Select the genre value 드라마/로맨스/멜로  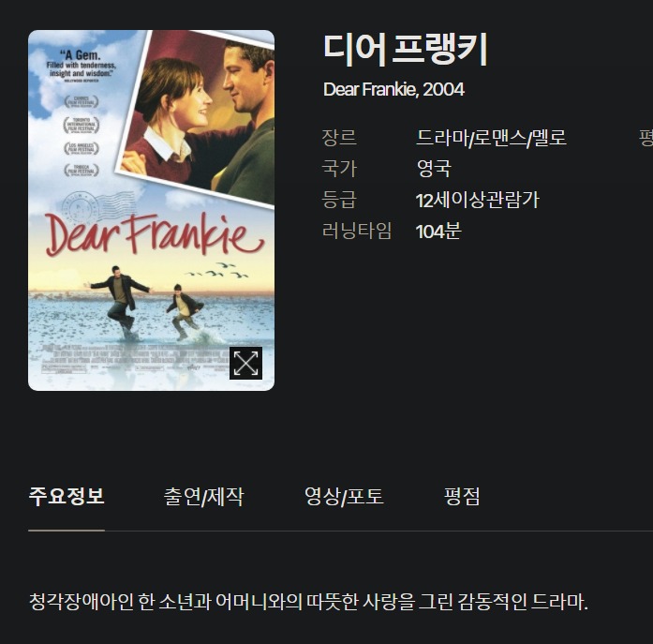click(492, 138)
